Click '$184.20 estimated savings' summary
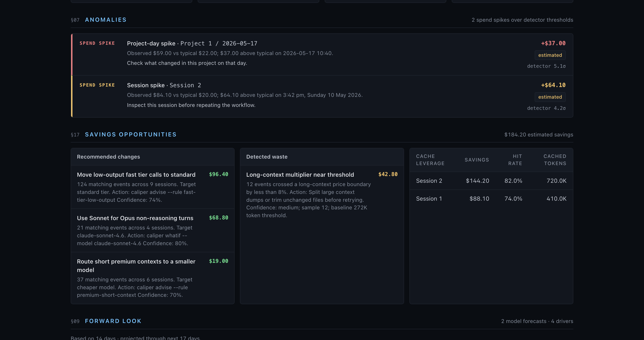This screenshot has height=340, width=644. 538,134
